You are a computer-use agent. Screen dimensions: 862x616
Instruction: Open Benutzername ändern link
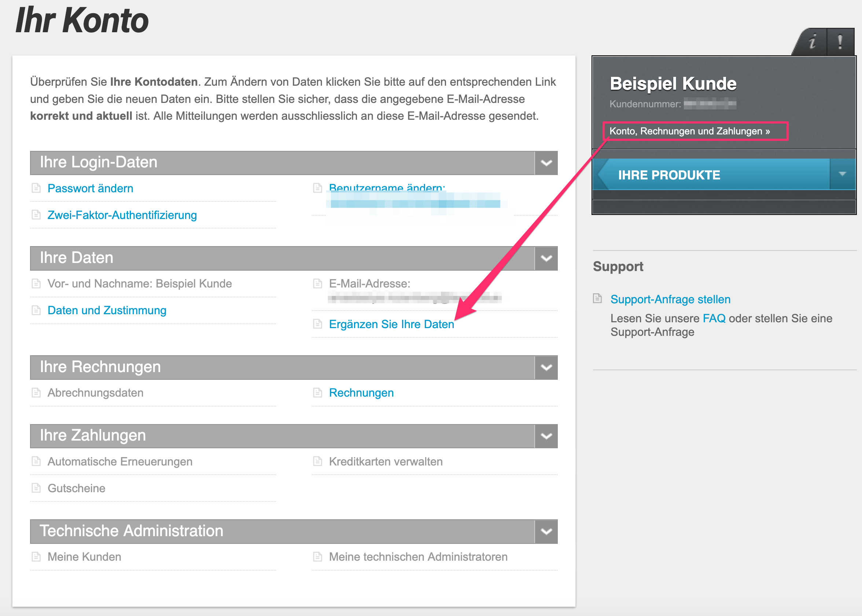(387, 188)
